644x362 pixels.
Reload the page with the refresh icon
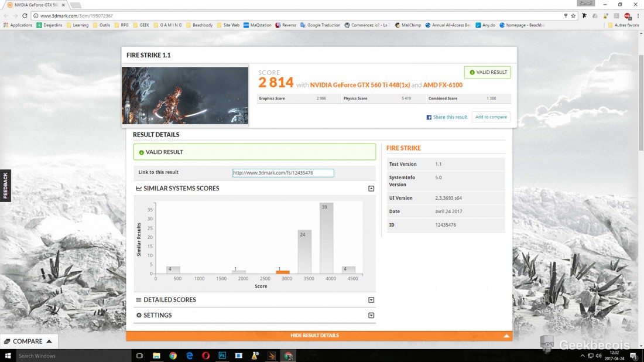pos(25,16)
